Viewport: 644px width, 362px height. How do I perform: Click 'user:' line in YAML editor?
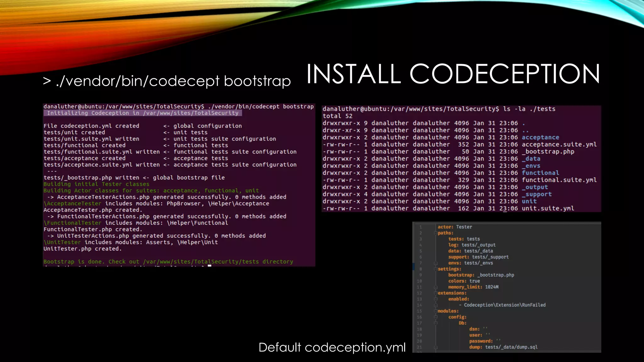(x=480, y=335)
